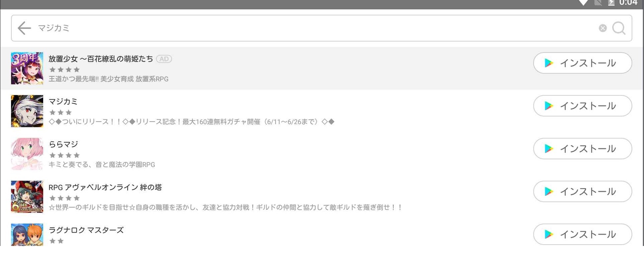
Task: Install 放置少女 with the インストール button
Action: (x=582, y=63)
